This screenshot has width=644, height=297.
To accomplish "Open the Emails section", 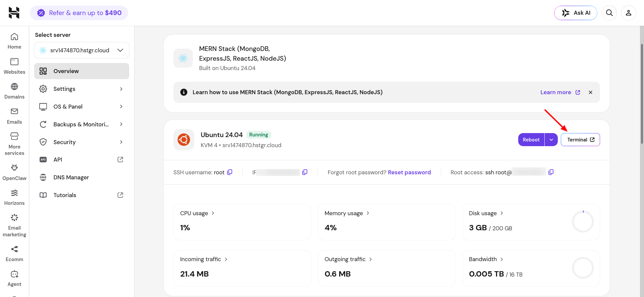I will pos(14,116).
